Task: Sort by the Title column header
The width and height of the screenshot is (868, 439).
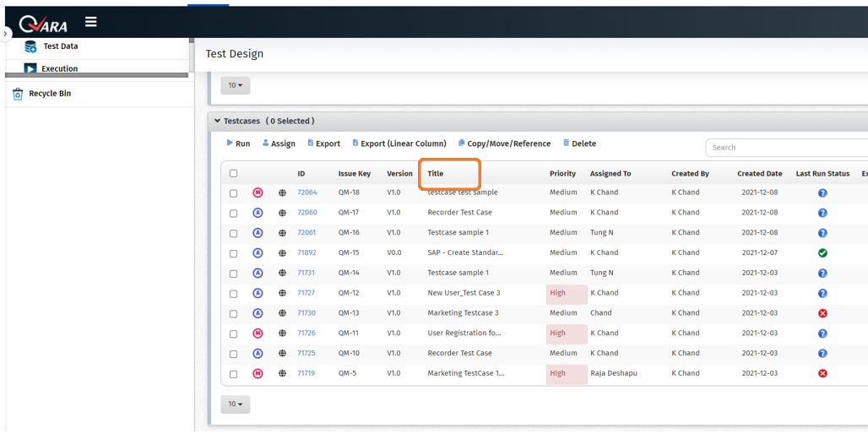Action: (435, 173)
